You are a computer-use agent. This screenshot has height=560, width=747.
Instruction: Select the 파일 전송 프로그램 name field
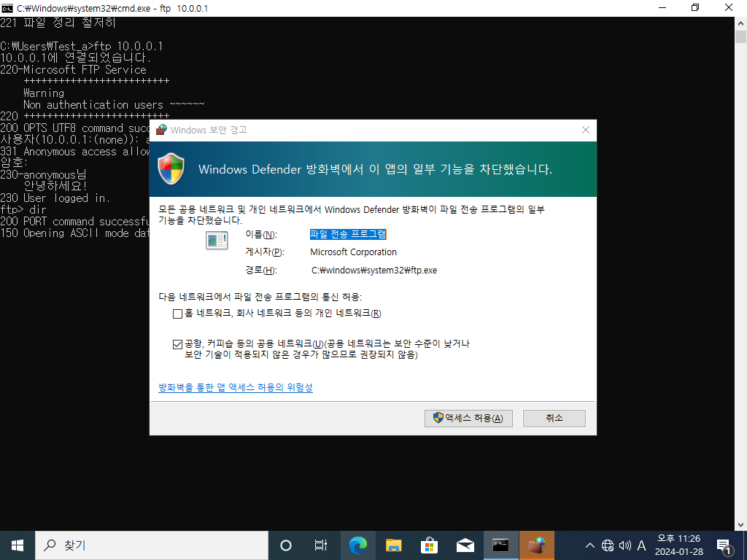pyautogui.click(x=348, y=234)
